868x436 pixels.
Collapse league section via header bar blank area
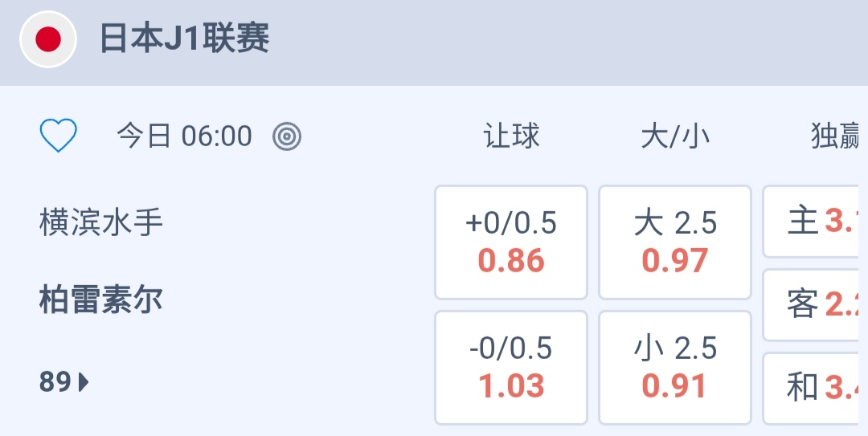point(563,40)
